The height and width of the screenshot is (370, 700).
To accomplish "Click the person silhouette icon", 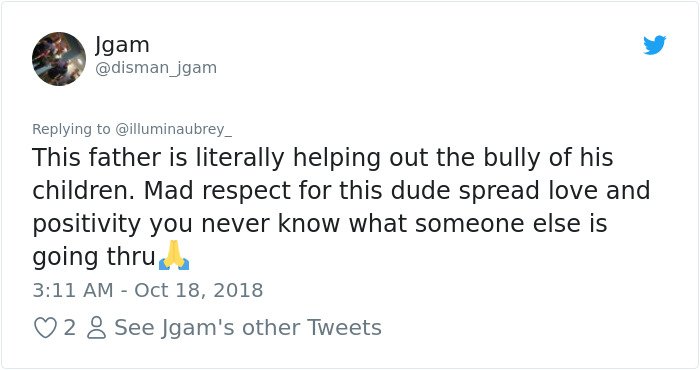I will (96, 328).
